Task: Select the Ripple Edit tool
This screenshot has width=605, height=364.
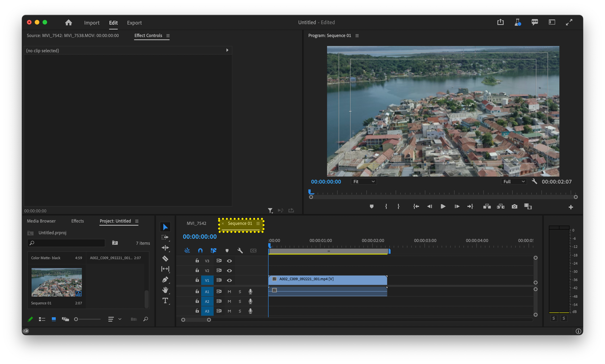Action: point(165,248)
